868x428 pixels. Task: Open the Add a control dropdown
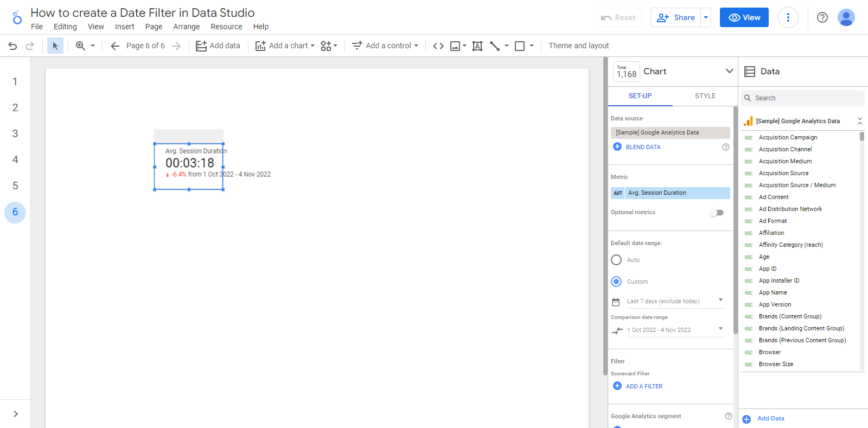coord(385,46)
